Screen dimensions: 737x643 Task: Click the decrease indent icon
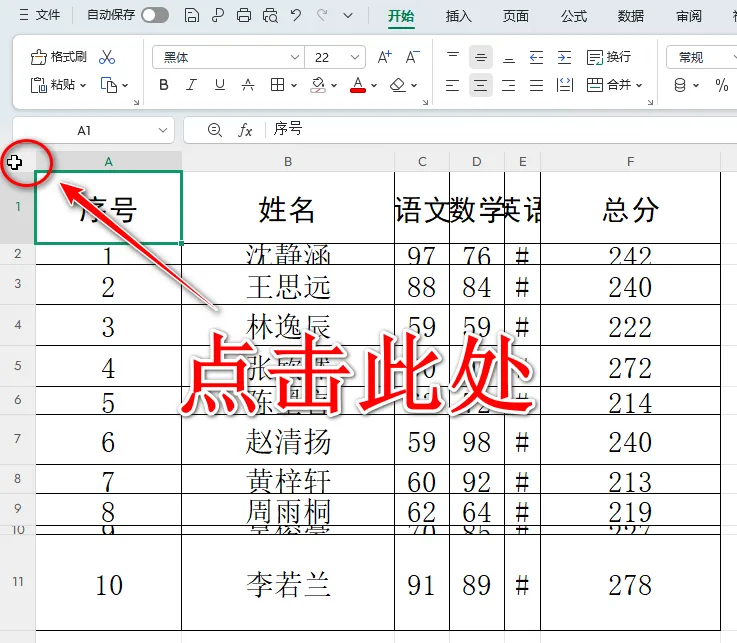tap(536, 57)
